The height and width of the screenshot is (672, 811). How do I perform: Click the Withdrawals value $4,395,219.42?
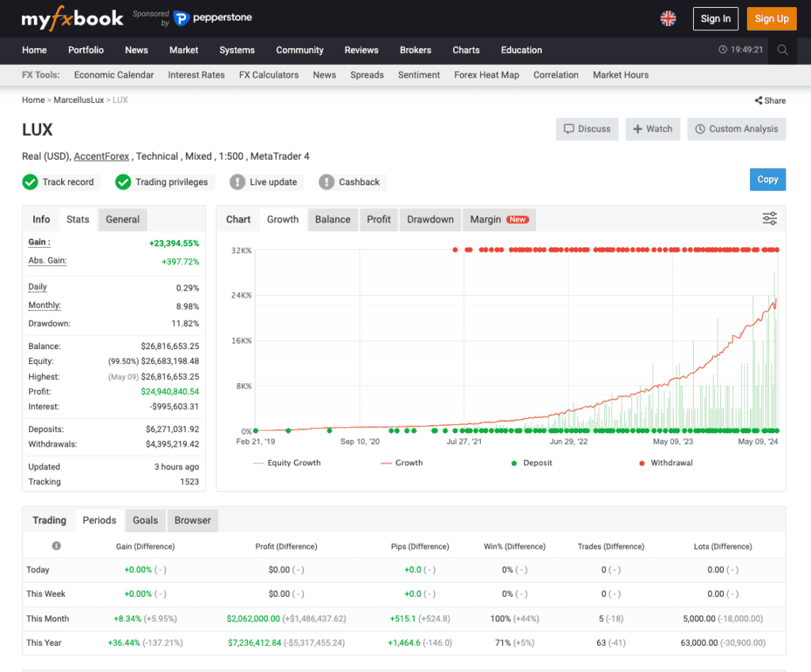pos(172,444)
